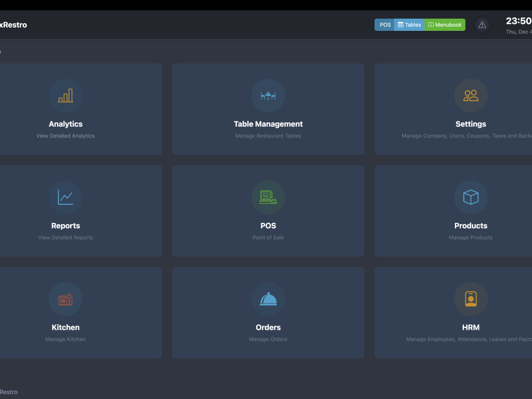Open the Settings users icon
Screen dimensions: 532x399
click(x=471, y=96)
